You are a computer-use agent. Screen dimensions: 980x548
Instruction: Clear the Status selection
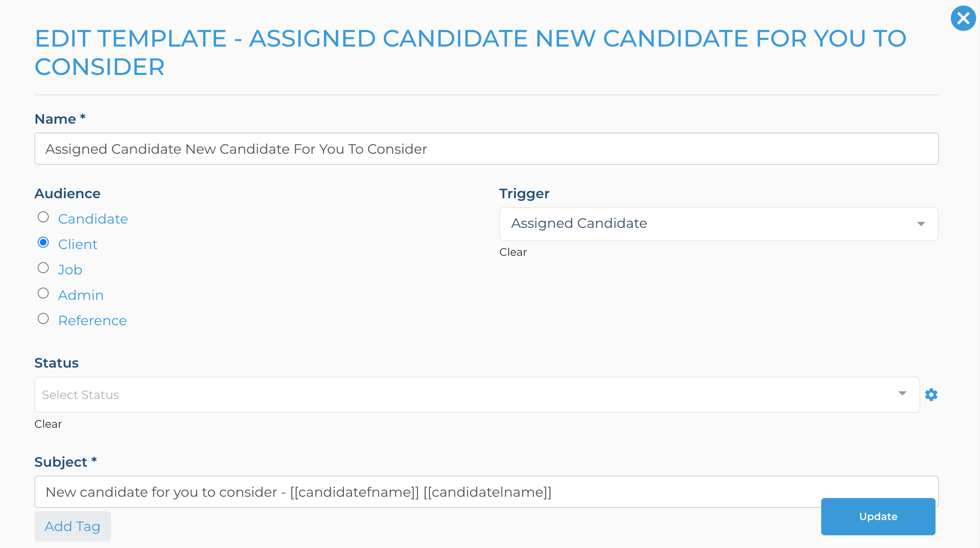pyautogui.click(x=48, y=424)
